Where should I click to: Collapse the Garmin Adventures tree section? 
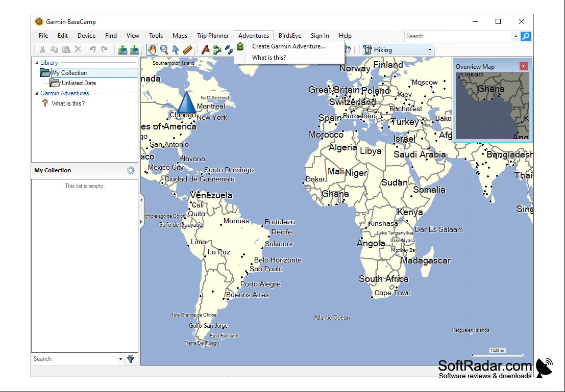pyautogui.click(x=36, y=93)
